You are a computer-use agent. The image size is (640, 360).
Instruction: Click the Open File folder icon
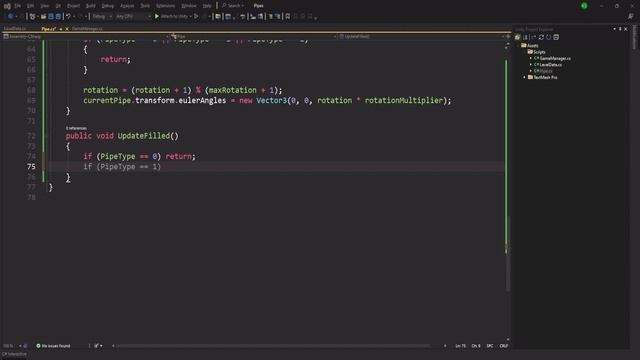[x=43, y=16]
